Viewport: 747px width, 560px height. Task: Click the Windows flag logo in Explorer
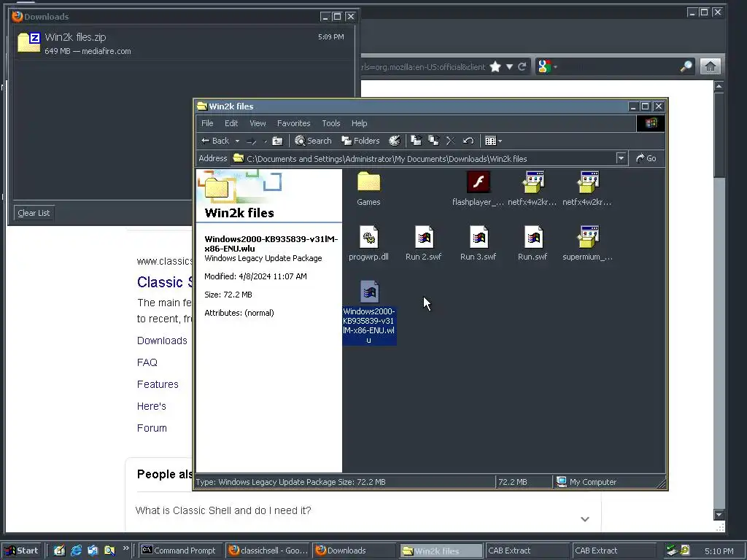(x=651, y=123)
